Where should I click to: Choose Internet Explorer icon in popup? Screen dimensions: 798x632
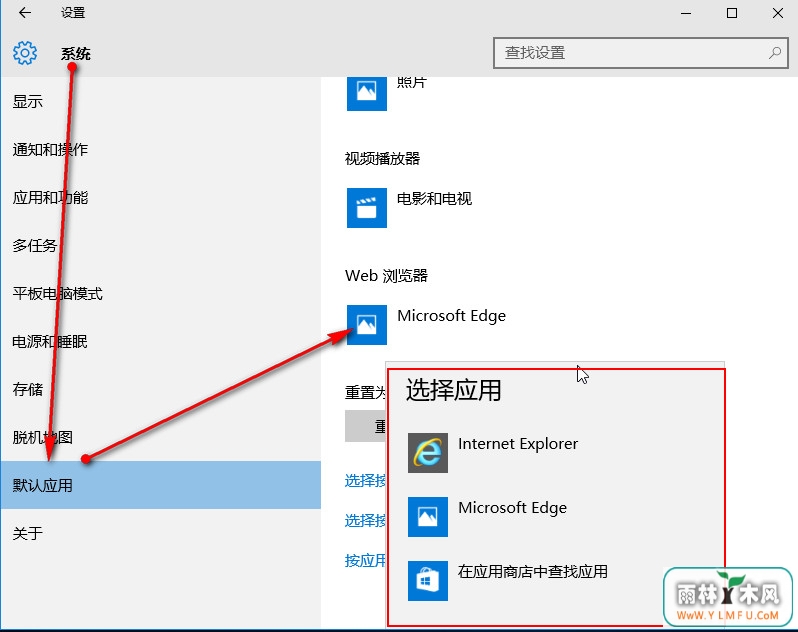428,453
